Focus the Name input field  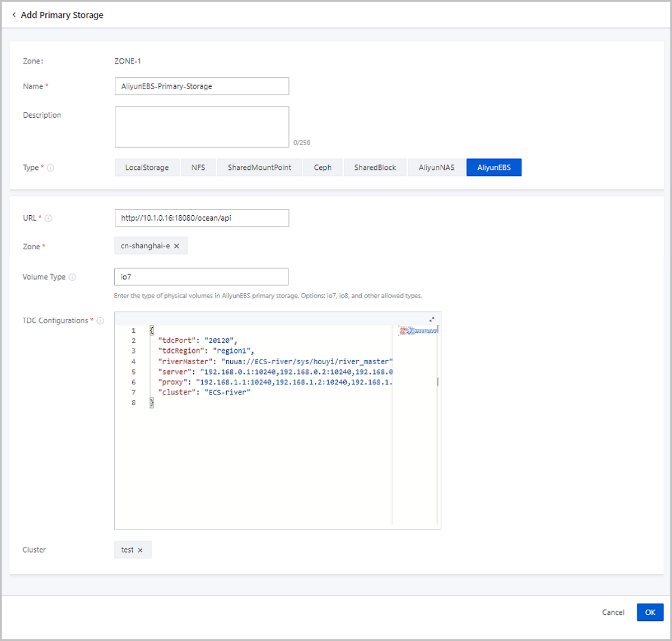pos(202,86)
